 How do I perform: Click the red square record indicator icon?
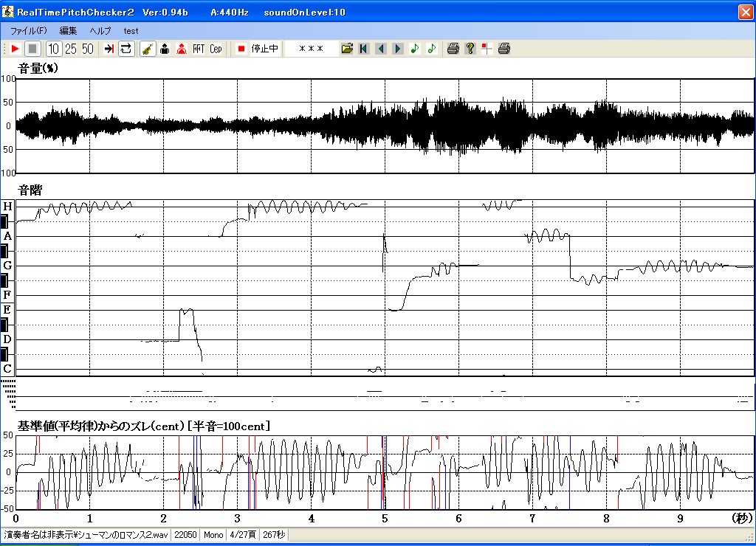coord(241,49)
